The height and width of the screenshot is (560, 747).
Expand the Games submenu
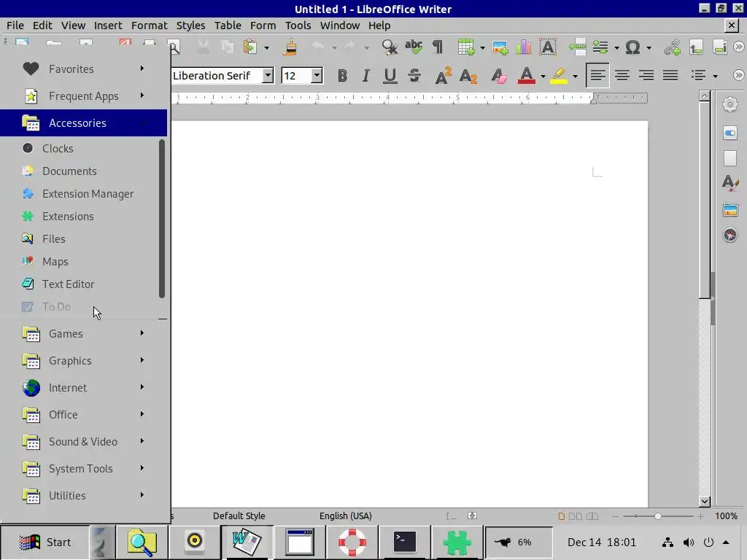click(83, 333)
